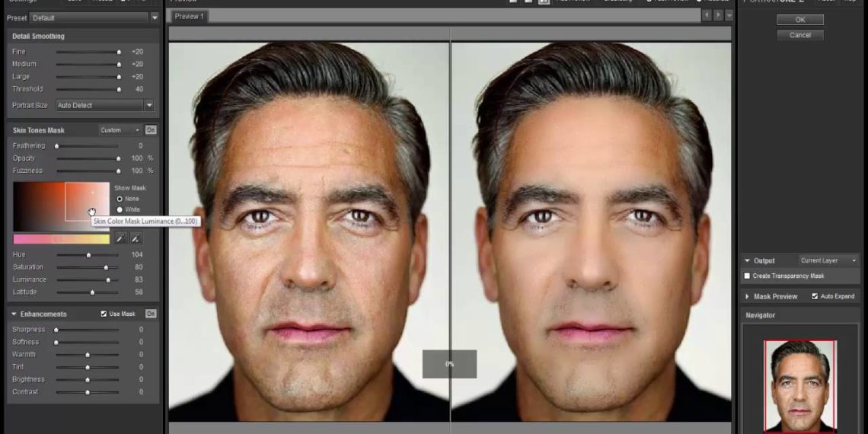Click the skin color saturation-luminance picker square
The width and height of the screenshot is (868, 434).
(x=61, y=206)
